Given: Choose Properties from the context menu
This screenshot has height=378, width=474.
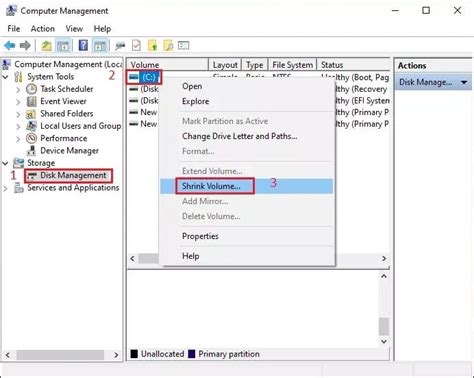Looking at the screenshot, I should tap(247, 236).
